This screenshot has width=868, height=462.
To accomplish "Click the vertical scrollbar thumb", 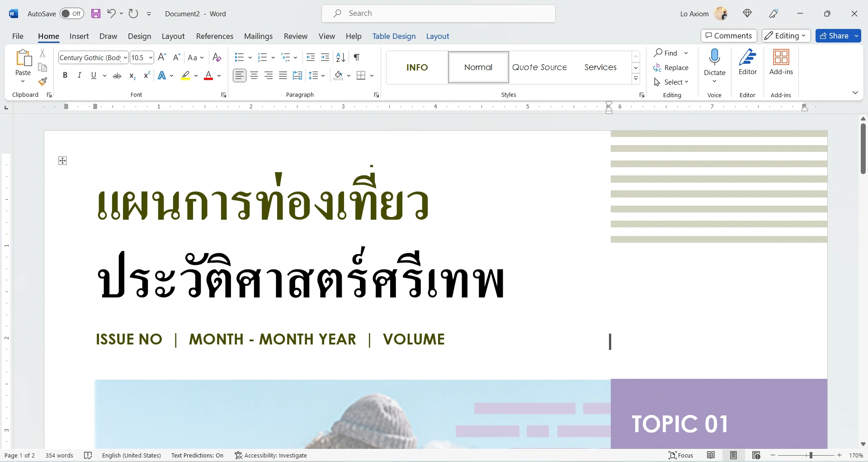I will (863, 148).
